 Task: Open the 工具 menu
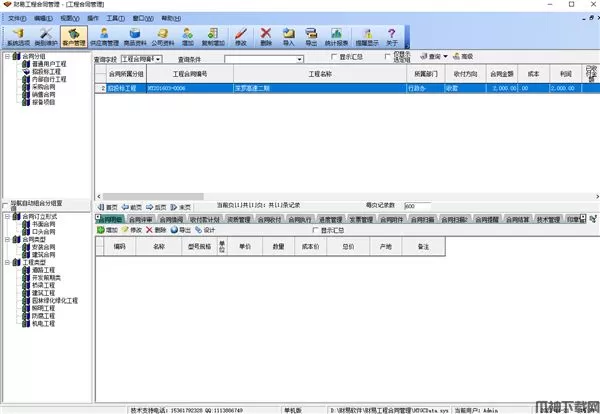pos(116,18)
